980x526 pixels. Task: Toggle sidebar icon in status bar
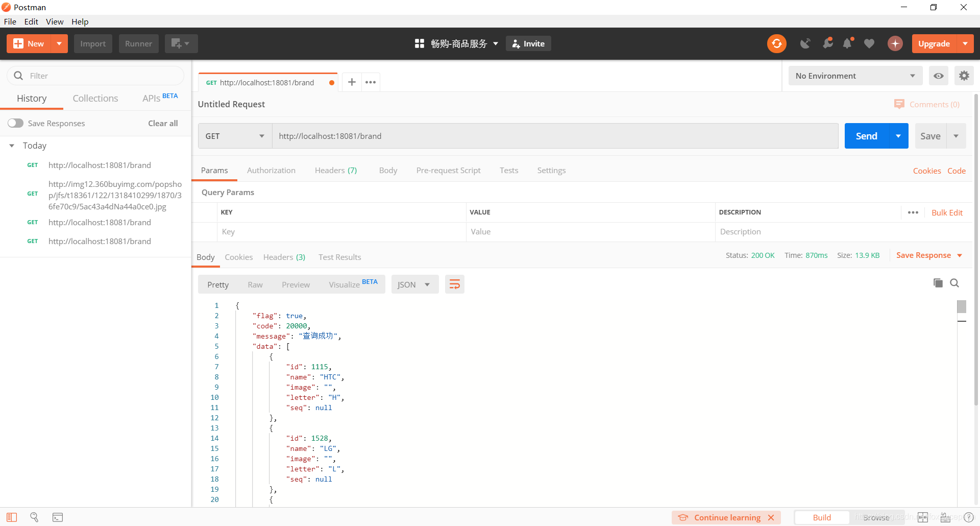click(x=12, y=517)
